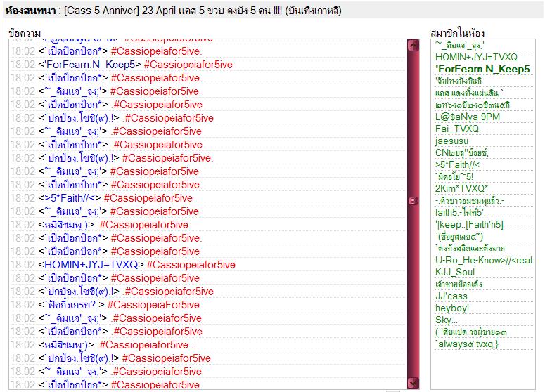Select member (-'สิบแปด.รอผู้ชาย๑๓ in the list

coord(470,332)
